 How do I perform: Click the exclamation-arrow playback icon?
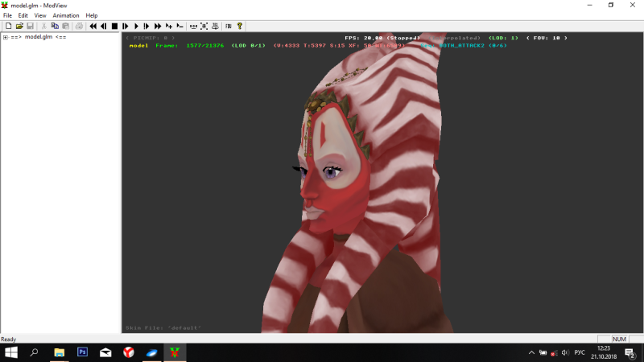pyautogui.click(x=147, y=26)
